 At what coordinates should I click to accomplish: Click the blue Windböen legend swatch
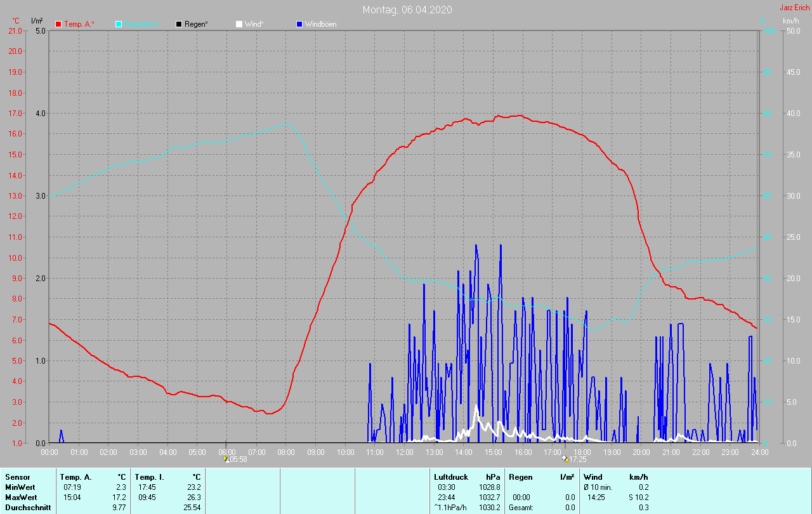pyautogui.click(x=299, y=24)
